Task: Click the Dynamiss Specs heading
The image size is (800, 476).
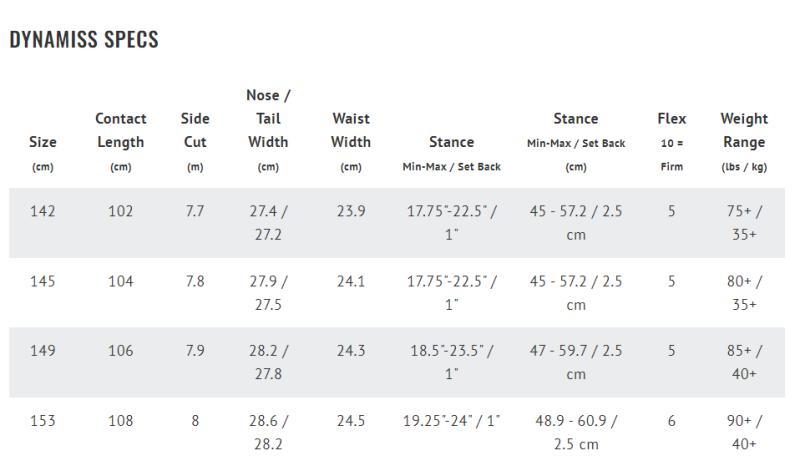Action: pyautogui.click(x=84, y=40)
